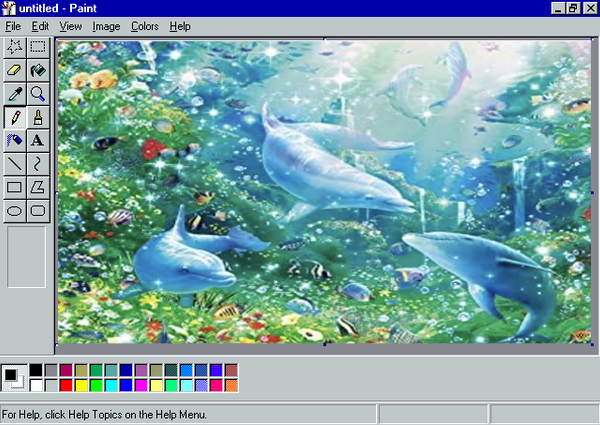Pick the Rectangle shape tool
This screenshot has height=425, width=600.
coord(15,187)
